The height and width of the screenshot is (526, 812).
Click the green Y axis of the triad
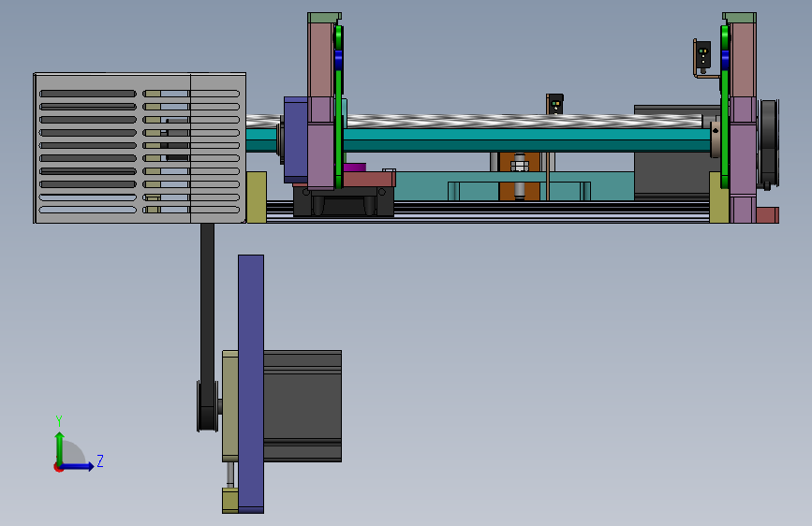coord(59,449)
